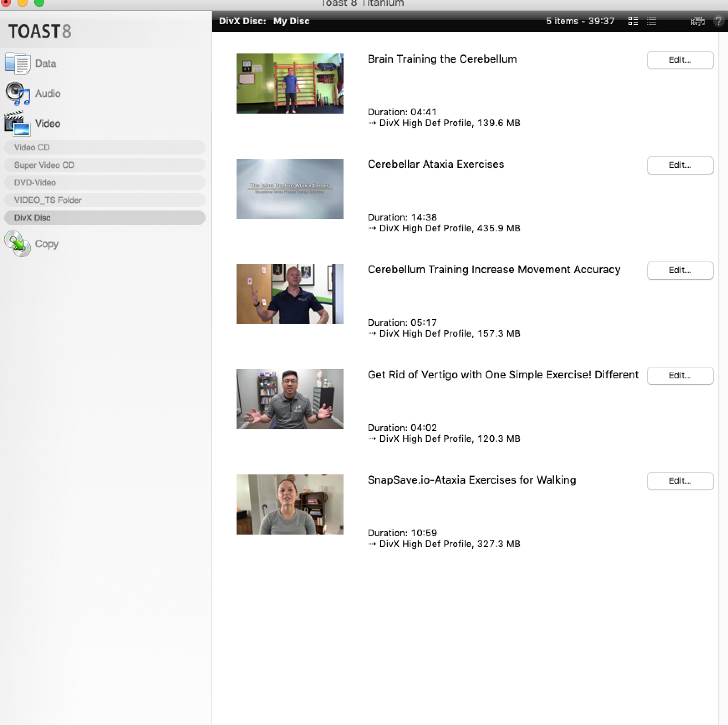
Task: Choose VIDEO_TS Folder format
Action: click(x=104, y=200)
